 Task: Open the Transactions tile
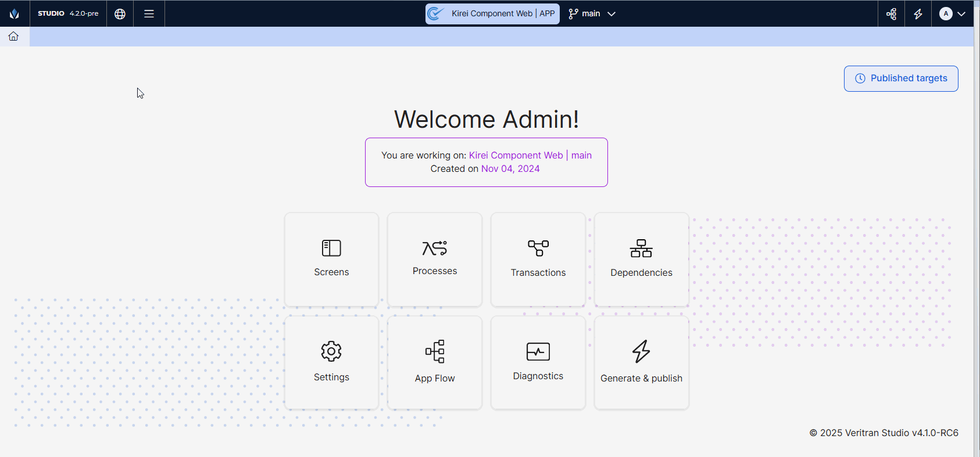pyautogui.click(x=538, y=259)
